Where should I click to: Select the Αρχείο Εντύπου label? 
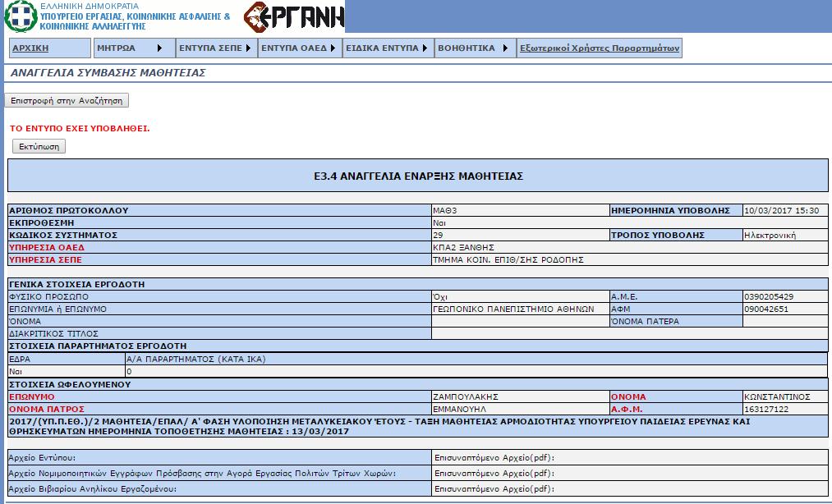click(x=42, y=458)
